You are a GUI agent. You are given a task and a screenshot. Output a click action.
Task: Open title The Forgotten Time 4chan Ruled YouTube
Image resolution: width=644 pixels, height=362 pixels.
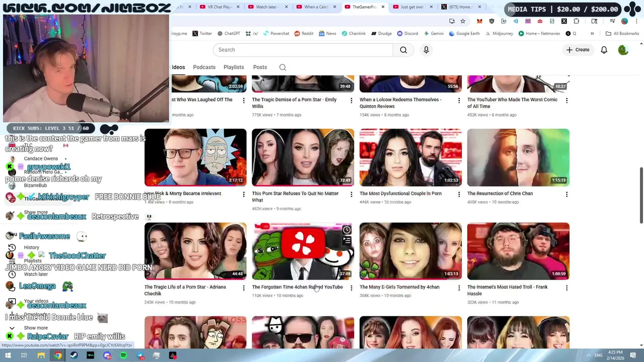tap(297, 287)
